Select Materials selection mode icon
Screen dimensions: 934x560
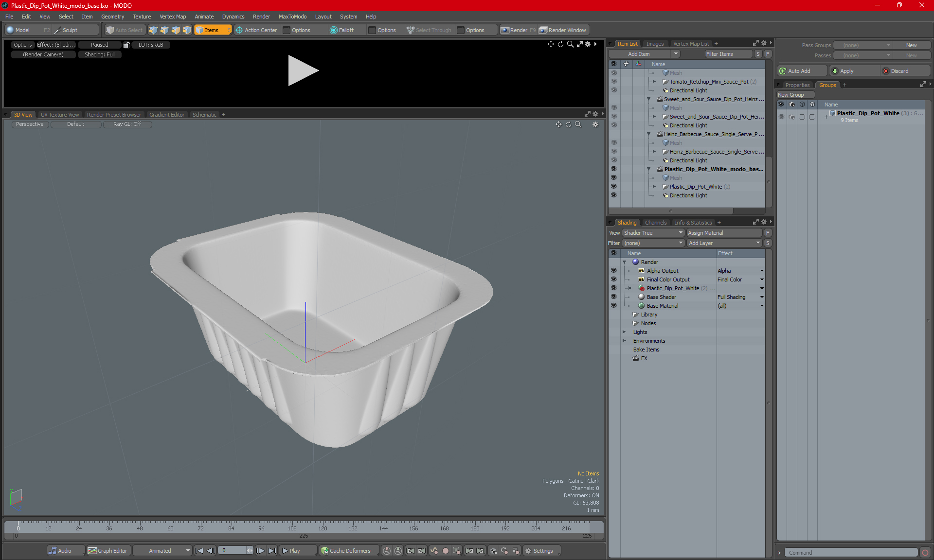pyautogui.click(x=187, y=30)
